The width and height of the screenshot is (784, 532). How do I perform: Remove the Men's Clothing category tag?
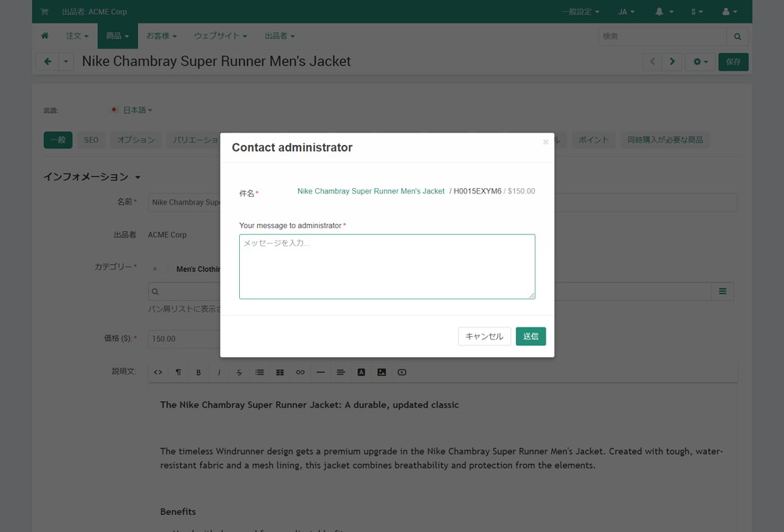pos(154,269)
